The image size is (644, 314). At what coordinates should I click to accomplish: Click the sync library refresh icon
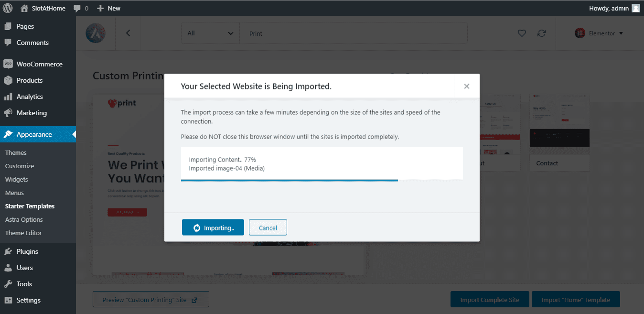pos(541,33)
